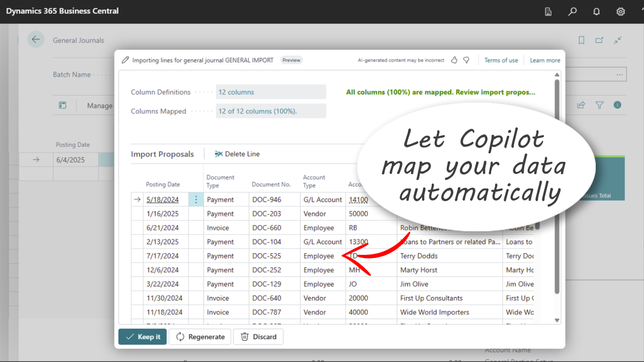Open the settings gear
This screenshot has height=362, width=644.
point(621,12)
